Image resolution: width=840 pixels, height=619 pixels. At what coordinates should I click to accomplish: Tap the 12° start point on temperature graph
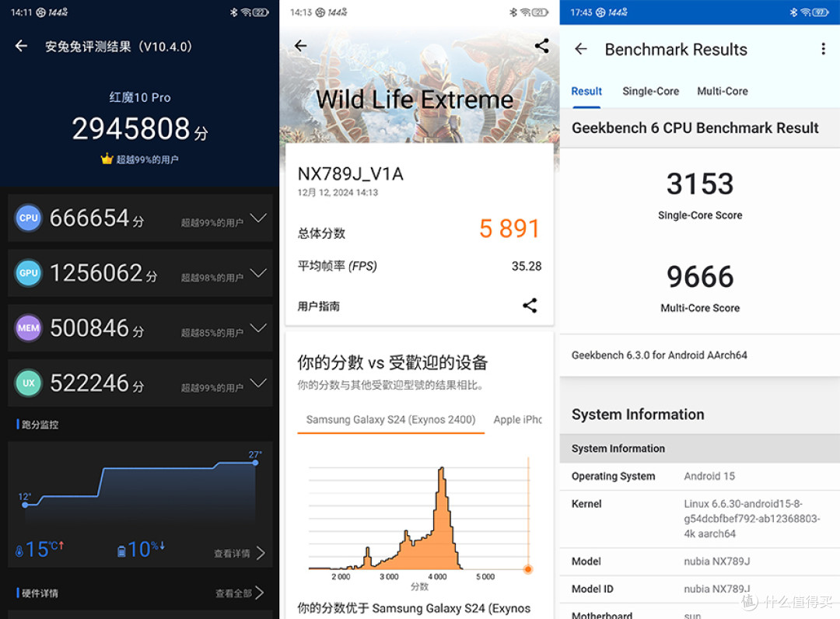tap(25, 505)
